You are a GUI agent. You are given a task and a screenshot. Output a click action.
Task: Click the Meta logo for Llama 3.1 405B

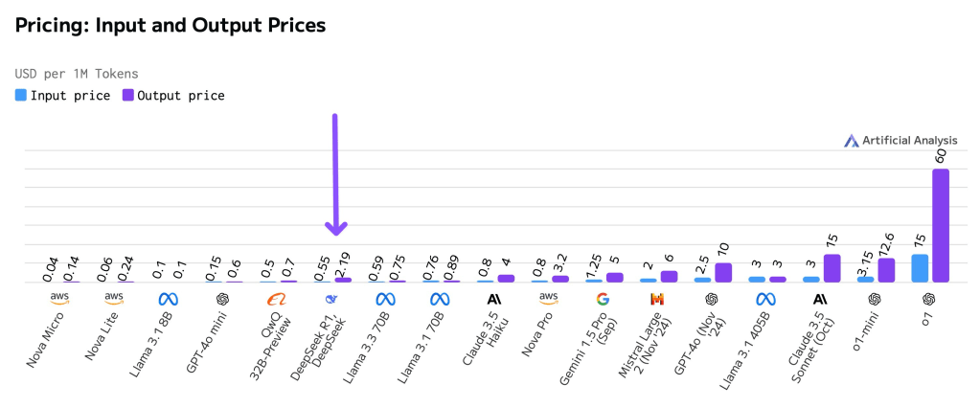point(765,298)
